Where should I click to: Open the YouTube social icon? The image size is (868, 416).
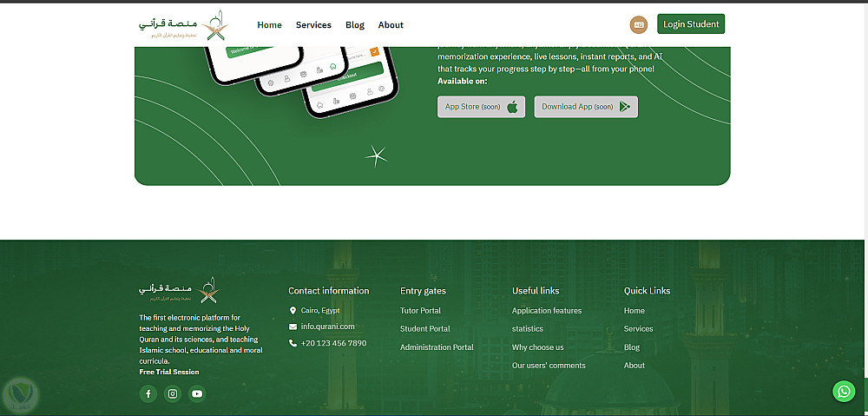point(197,393)
